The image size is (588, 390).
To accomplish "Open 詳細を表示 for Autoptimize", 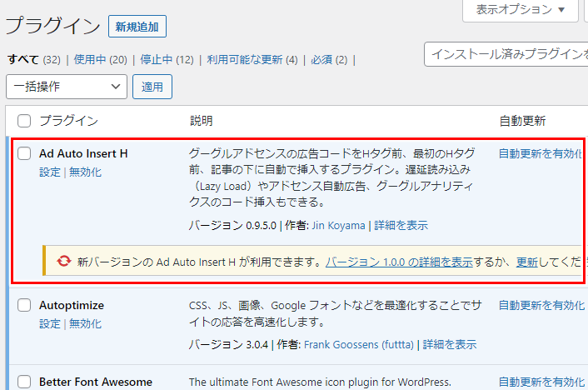I will (450, 344).
